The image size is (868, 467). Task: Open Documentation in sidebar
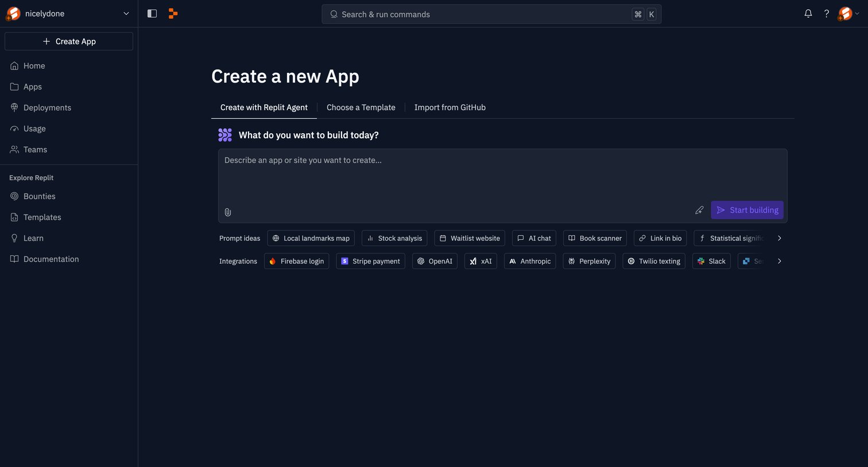[69, 259]
